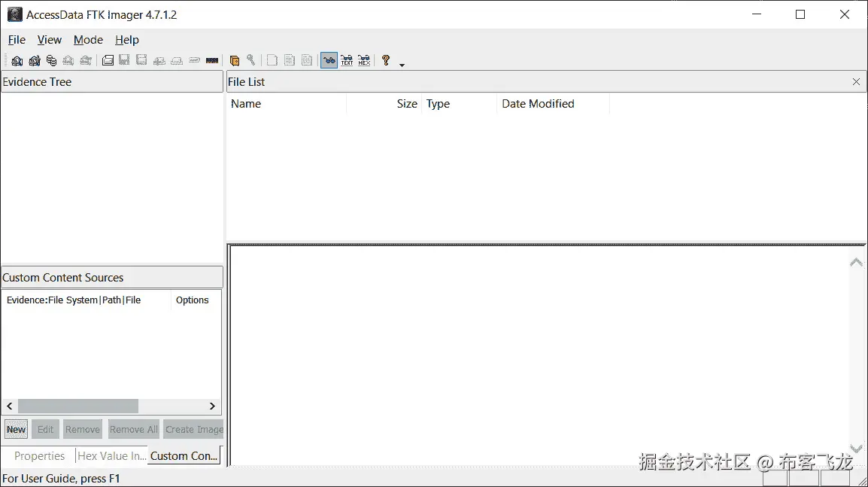
Task: Click the greyed Remove Evidence Item icon
Action: (68, 60)
